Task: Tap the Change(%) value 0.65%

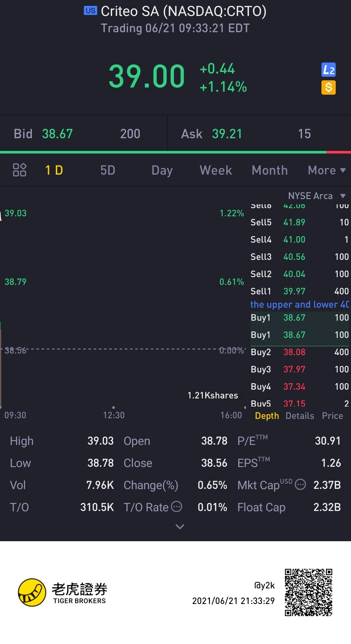Action: (212, 485)
